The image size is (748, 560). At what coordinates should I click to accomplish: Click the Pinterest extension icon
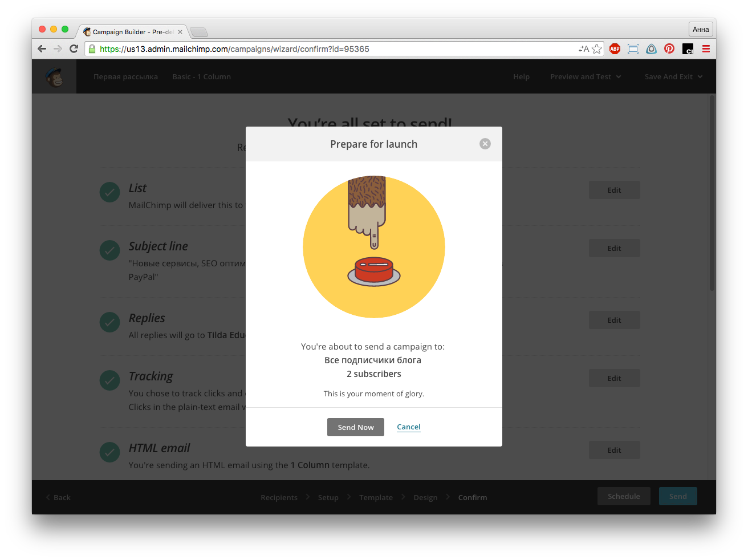pos(669,49)
